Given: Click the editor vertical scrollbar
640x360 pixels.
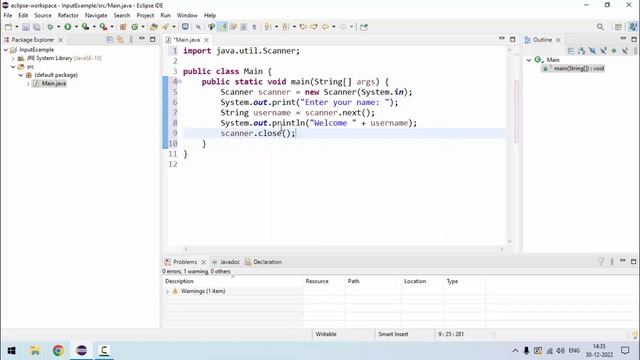Looking at the screenshot, I should (x=509, y=145).
